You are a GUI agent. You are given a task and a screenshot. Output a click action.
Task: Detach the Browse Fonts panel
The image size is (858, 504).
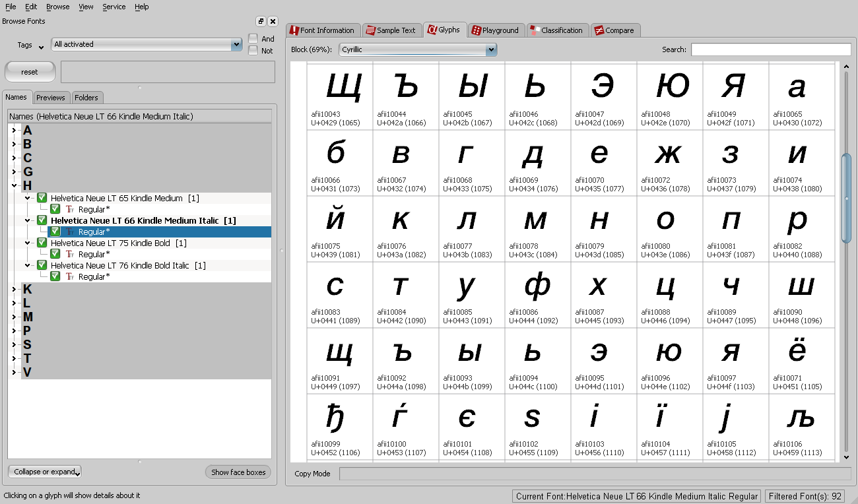coord(261,22)
